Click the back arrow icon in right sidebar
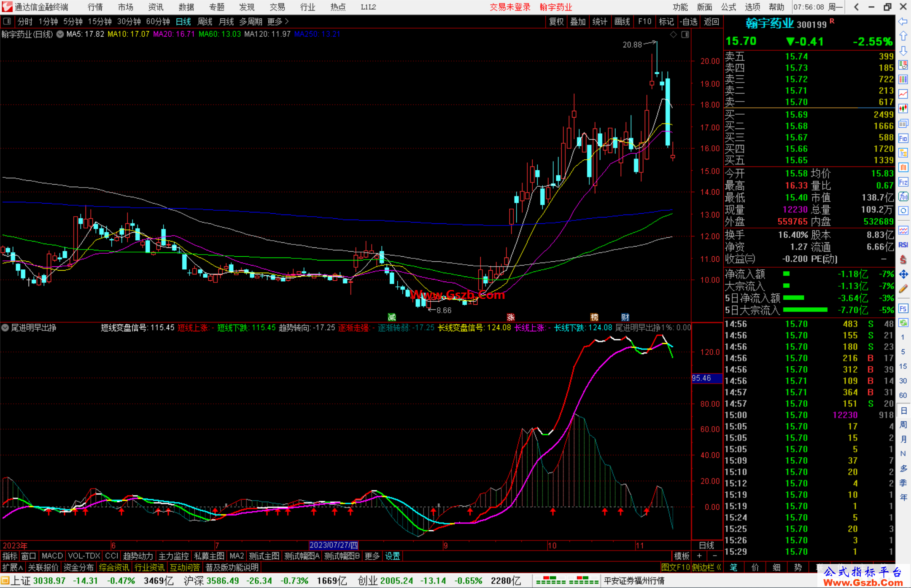This screenshot has height=588, width=911. pyautogui.click(x=903, y=21)
